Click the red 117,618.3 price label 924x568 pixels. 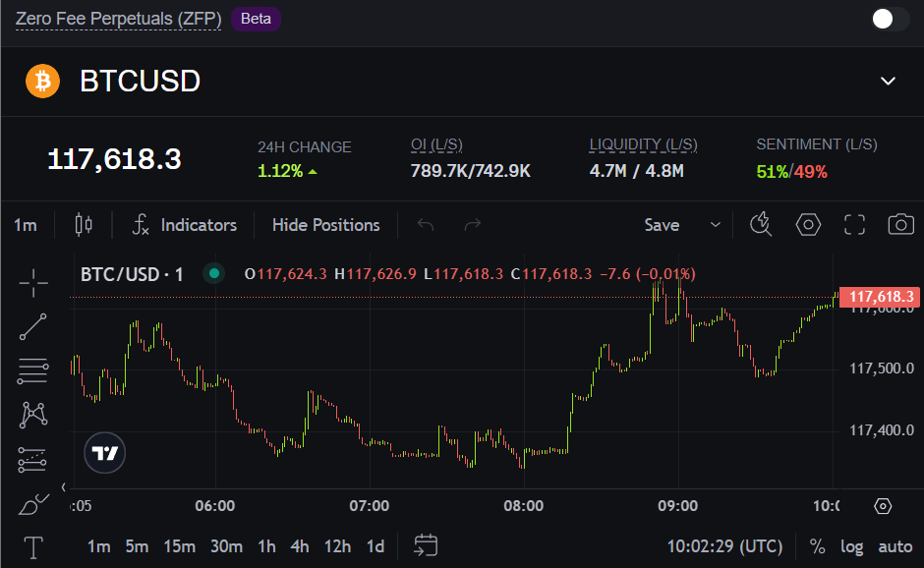879,297
